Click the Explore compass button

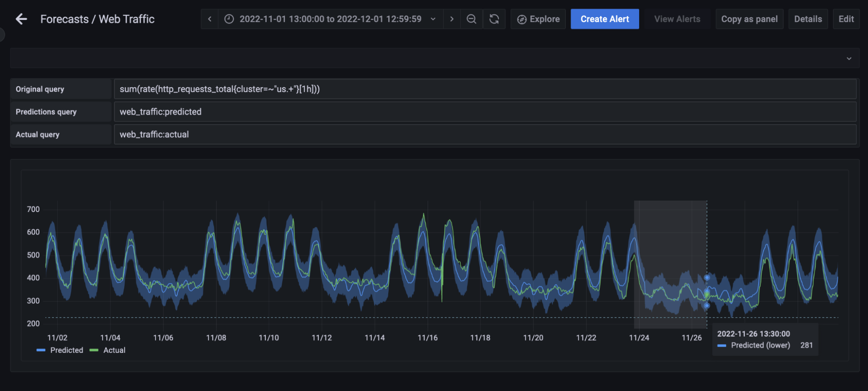tap(538, 19)
